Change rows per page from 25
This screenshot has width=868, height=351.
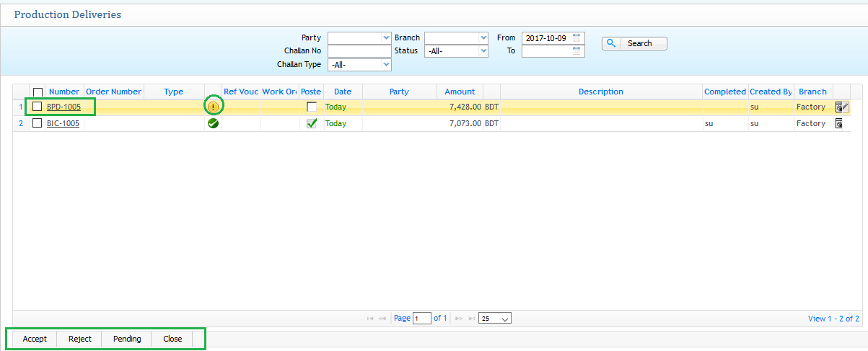pyautogui.click(x=495, y=318)
